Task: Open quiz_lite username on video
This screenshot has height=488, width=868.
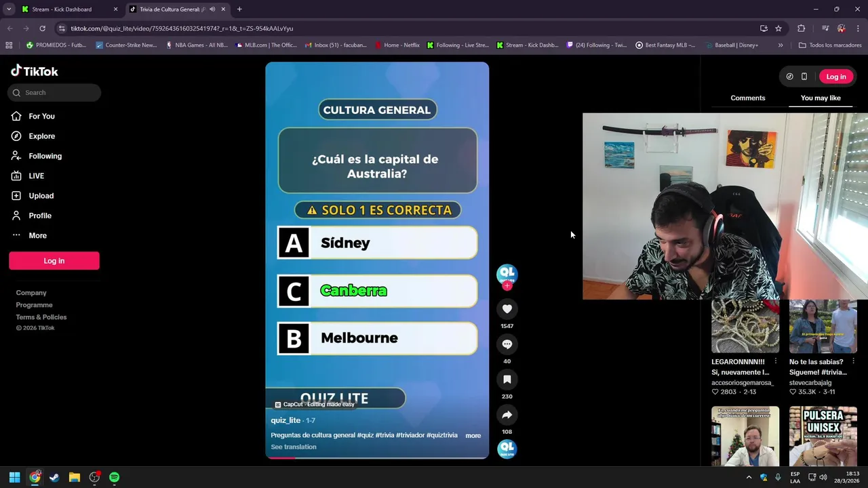Action: click(285, 420)
